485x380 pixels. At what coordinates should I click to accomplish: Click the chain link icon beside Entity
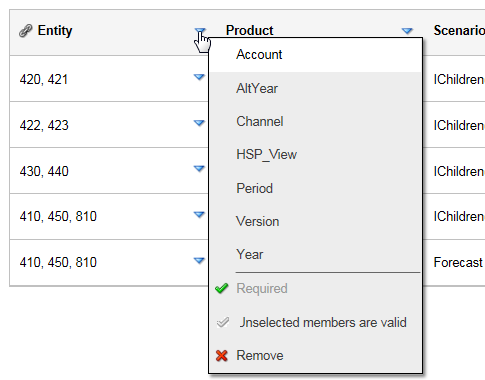click(26, 31)
